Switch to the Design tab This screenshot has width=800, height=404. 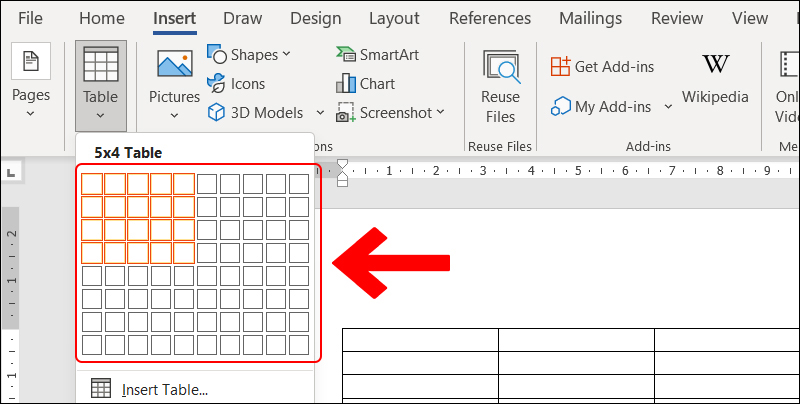314,18
